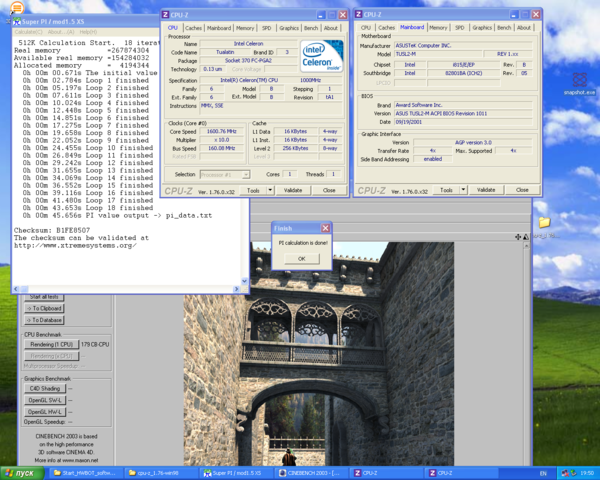Click the TUSL2-M model field in CPU-Z
This screenshot has height=480, width=600.
pos(438,54)
